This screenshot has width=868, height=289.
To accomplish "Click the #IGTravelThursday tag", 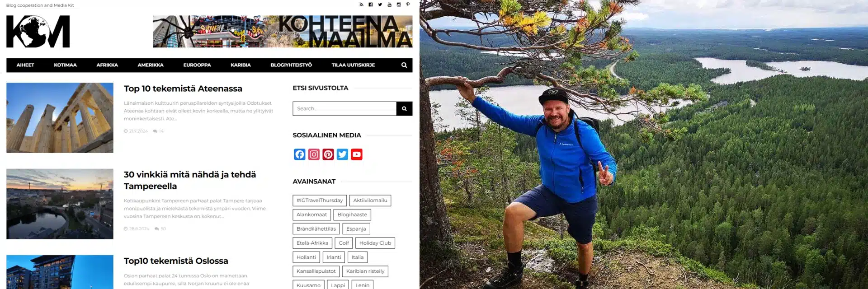I will tap(320, 200).
